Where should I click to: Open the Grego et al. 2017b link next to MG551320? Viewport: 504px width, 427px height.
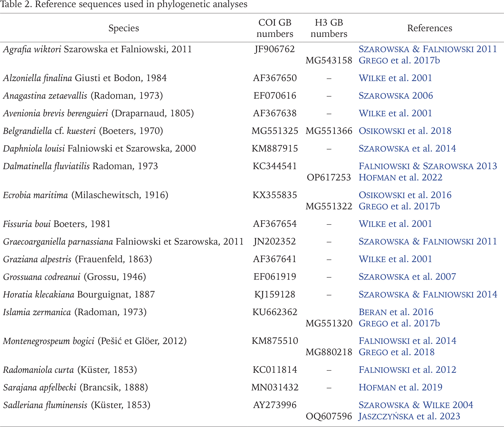point(399,323)
